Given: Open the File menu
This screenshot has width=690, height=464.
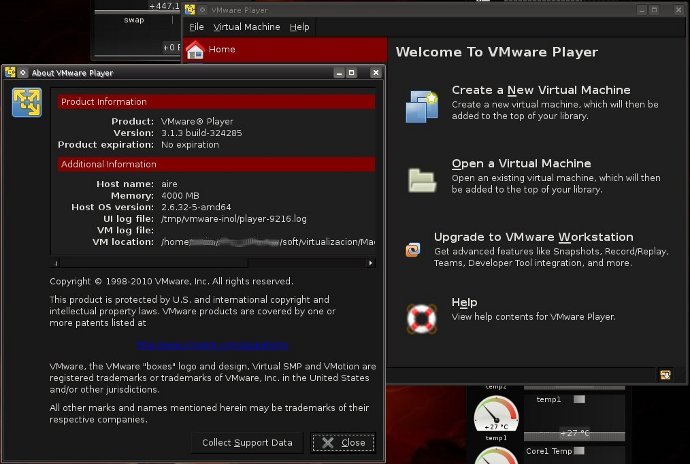Looking at the screenshot, I should (x=196, y=27).
